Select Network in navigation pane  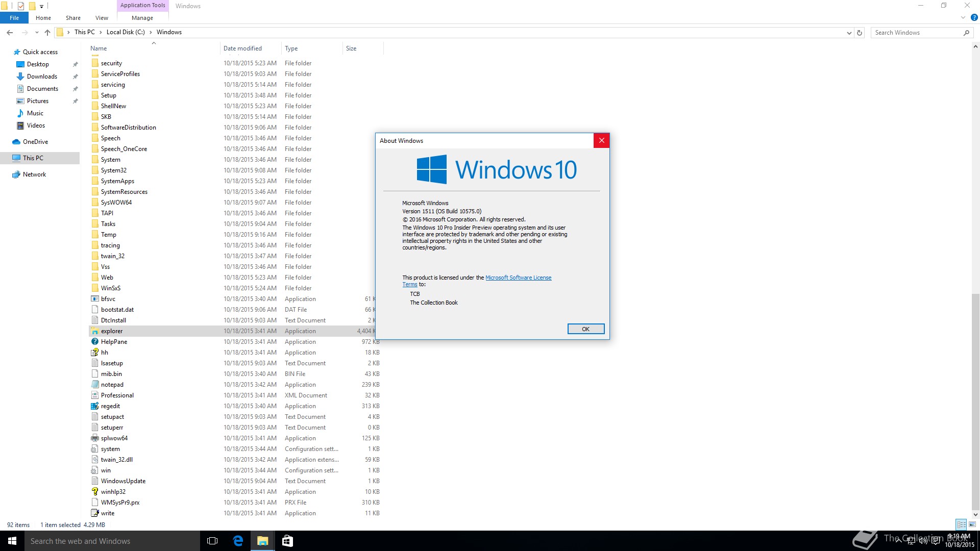pos(34,174)
